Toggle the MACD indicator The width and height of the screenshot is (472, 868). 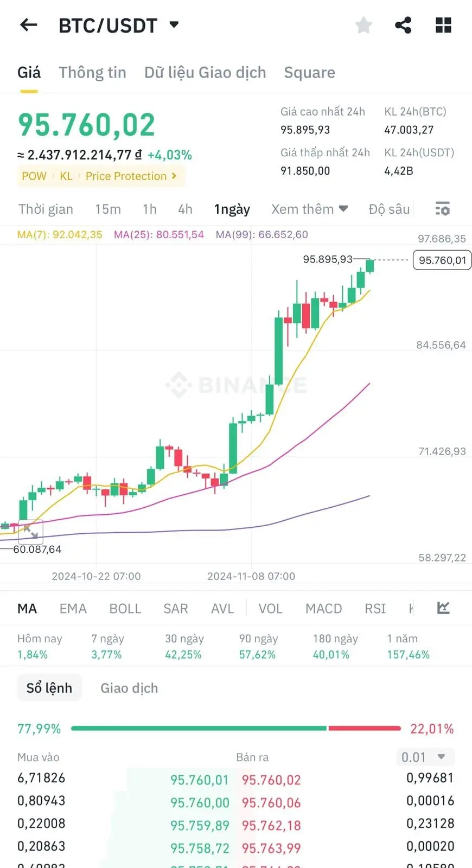coord(323,609)
